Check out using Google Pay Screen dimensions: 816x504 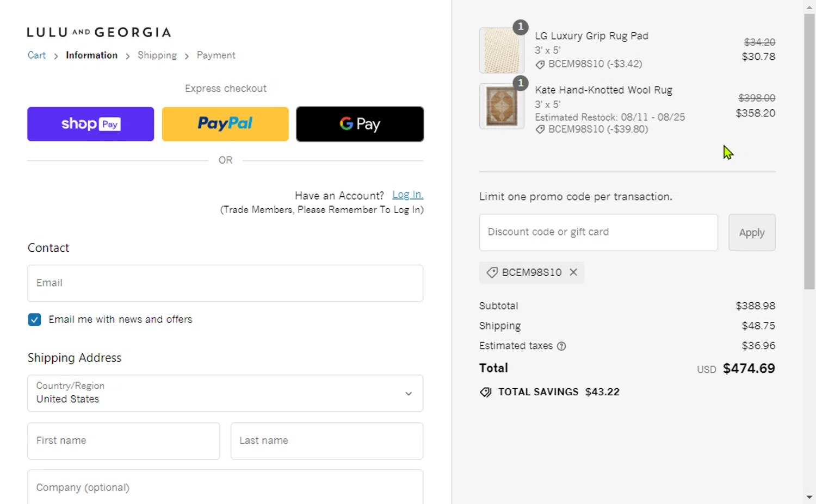[360, 124]
